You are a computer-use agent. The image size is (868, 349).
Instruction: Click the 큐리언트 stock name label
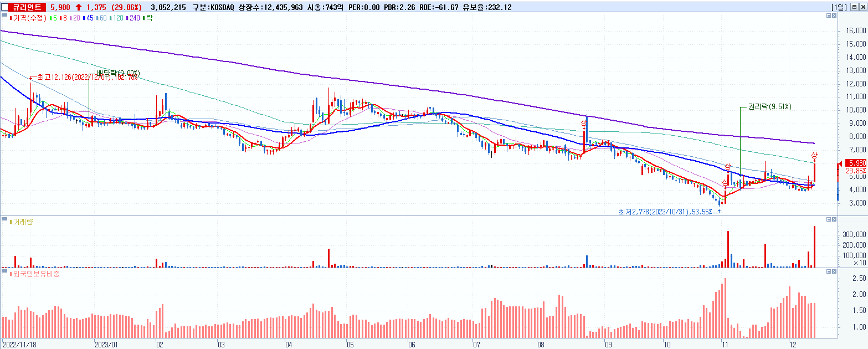pos(27,7)
